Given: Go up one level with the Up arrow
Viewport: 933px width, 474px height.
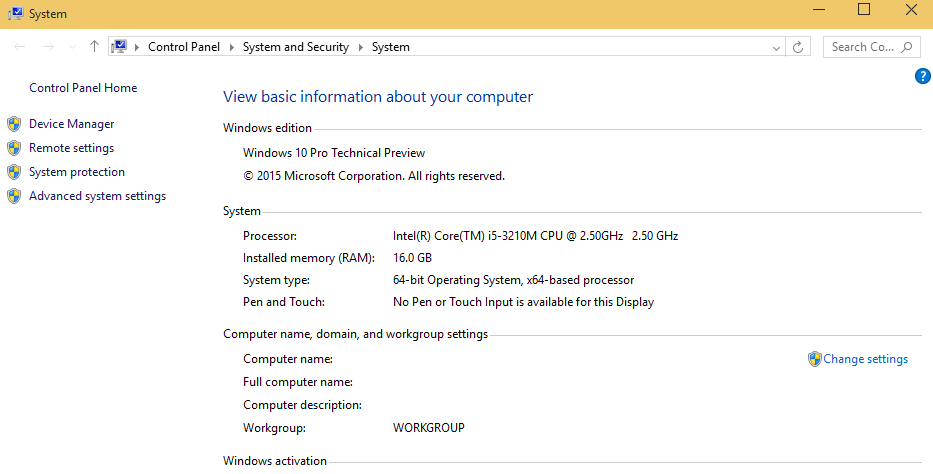Looking at the screenshot, I should pos(94,47).
